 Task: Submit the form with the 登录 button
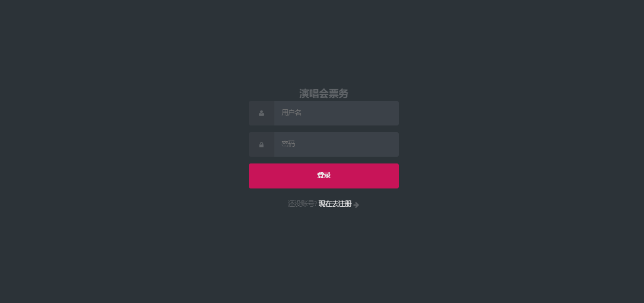pos(324,176)
